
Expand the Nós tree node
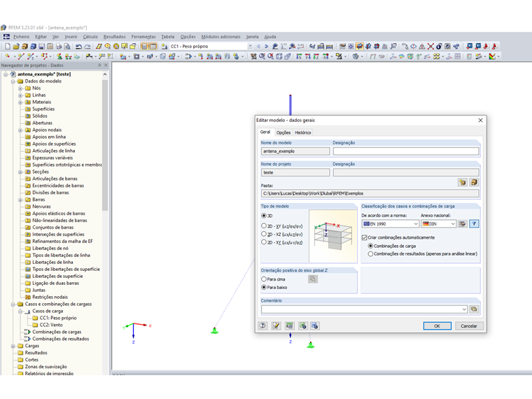pos(20,88)
